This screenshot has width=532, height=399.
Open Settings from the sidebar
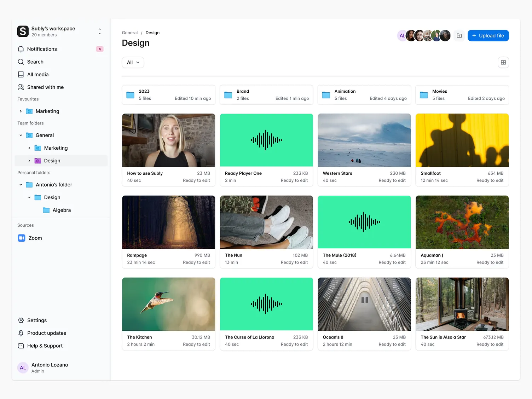(x=37, y=320)
